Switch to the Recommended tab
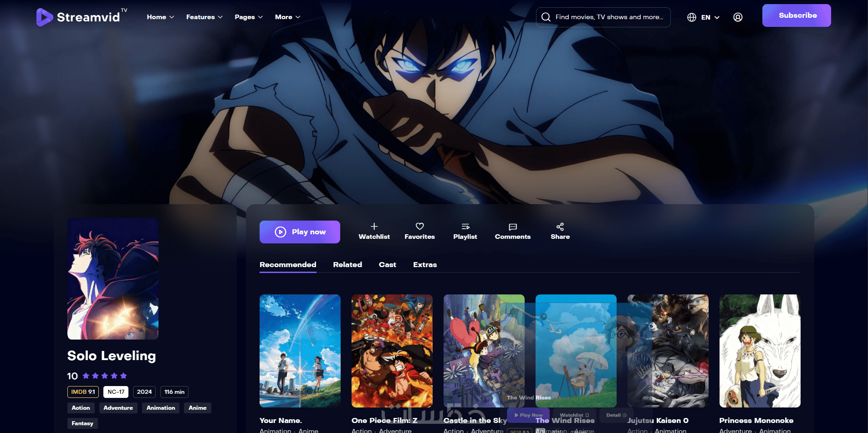 click(x=288, y=265)
